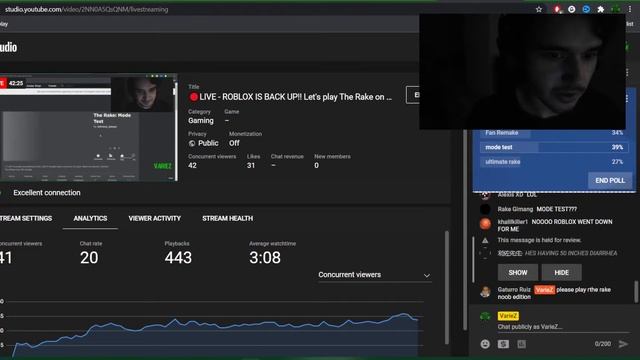
Task: Click the 0/200 character counter
Action: click(602, 344)
